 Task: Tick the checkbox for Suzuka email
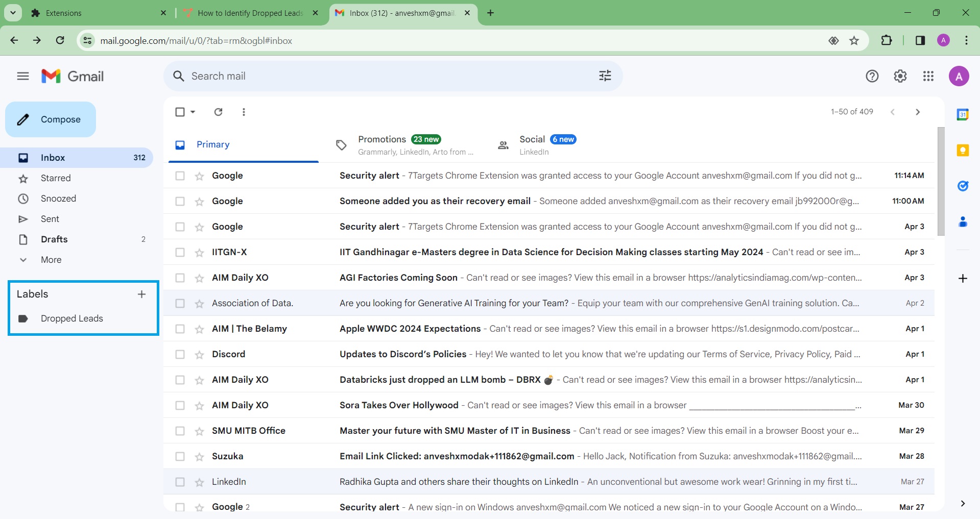point(180,456)
